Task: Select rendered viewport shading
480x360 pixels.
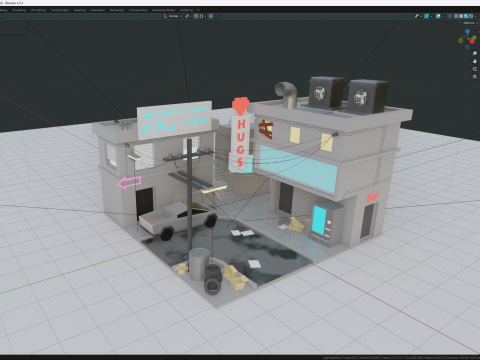Action: tap(471, 16)
